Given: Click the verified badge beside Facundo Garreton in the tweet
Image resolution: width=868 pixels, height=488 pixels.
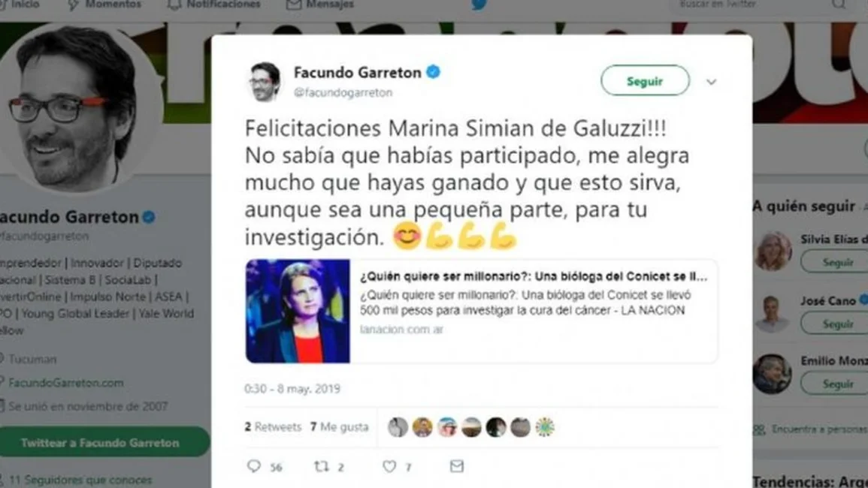Looking at the screenshot, I should coord(434,72).
